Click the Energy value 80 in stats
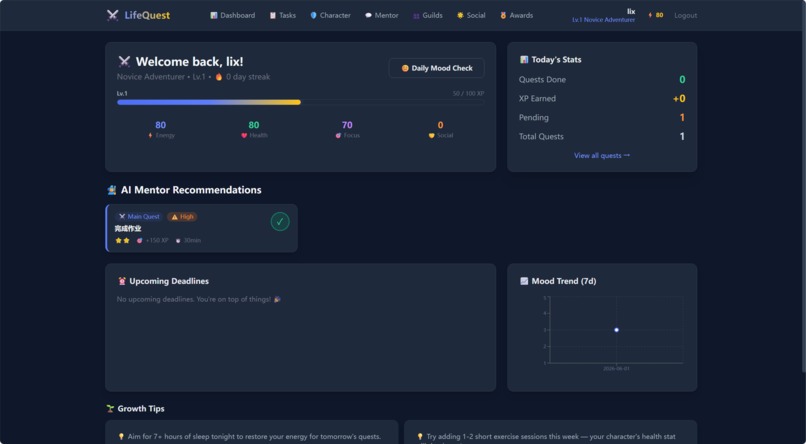 coord(160,125)
